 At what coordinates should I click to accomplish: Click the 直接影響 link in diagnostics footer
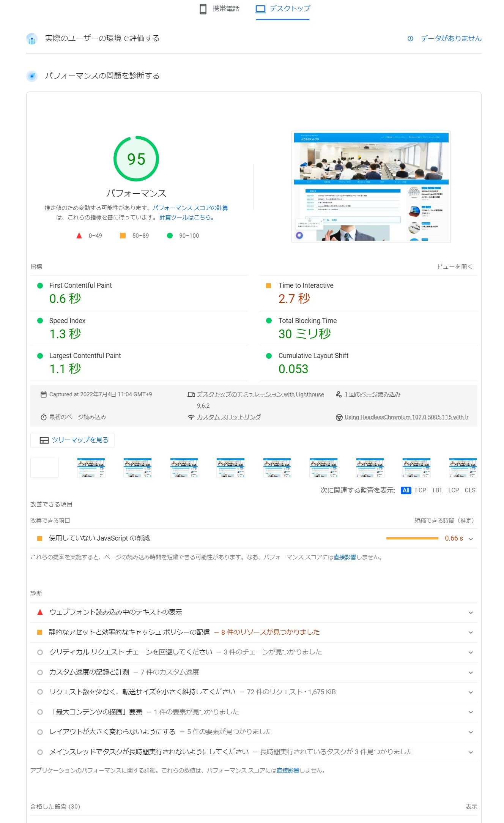click(288, 771)
